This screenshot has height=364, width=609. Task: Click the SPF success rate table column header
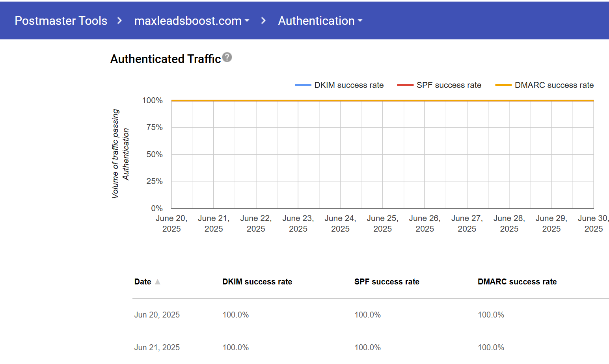[x=387, y=282]
